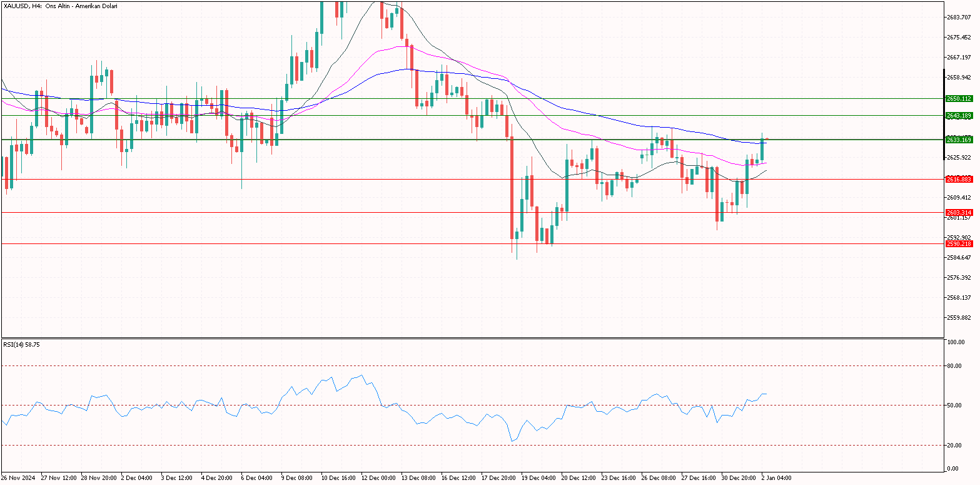
Task: Click the 9 Dec 08:00 time label
Action: [297, 479]
